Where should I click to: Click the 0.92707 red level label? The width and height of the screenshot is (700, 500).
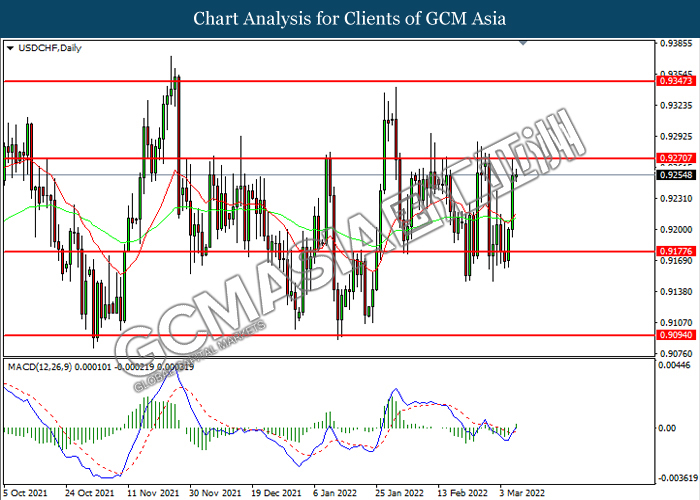pyautogui.click(x=676, y=158)
